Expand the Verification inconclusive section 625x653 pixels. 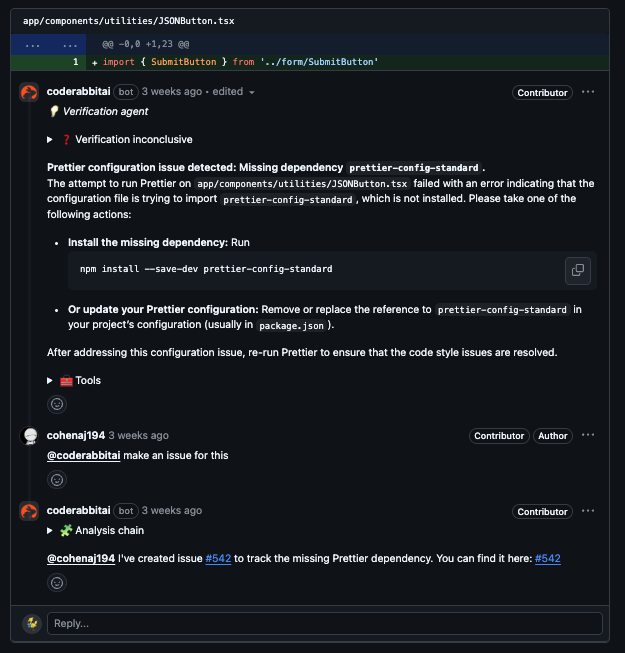[50, 140]
